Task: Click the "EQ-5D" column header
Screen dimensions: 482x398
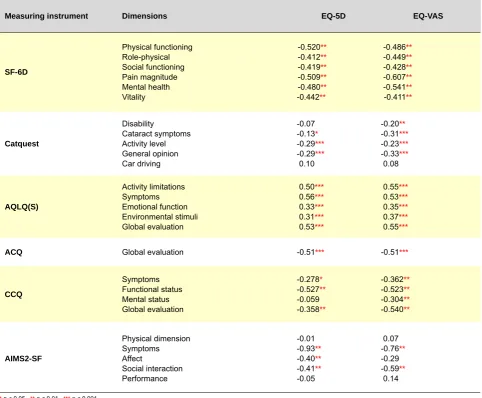Action: [x=333, y=16]
